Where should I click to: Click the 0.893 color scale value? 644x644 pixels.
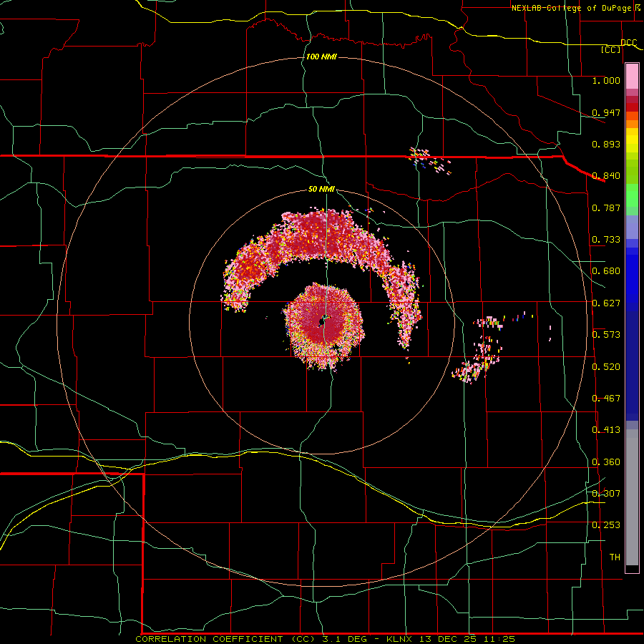click(606, 144)
